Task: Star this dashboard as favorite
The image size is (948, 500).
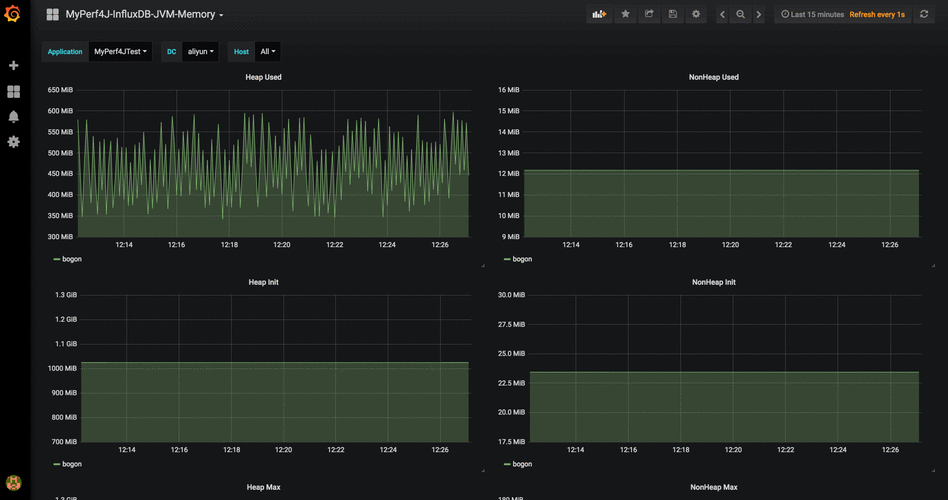Action: coord(625,15)
